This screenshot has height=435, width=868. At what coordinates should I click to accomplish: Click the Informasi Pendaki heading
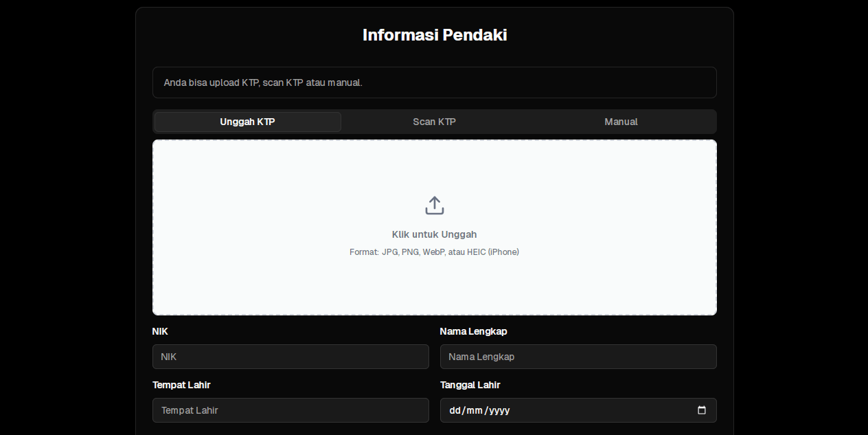(x=434, y=34)
